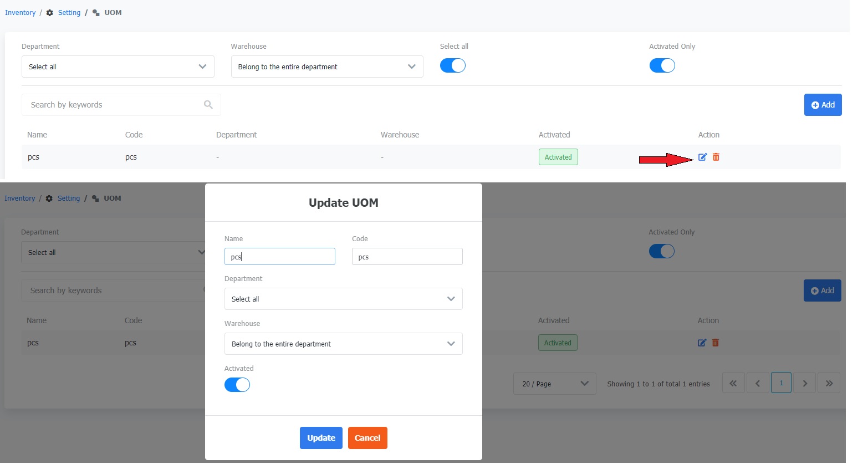Click the Setting breadcrumb link in the top screenshot

pyautogui.click(x=69, y=13)
